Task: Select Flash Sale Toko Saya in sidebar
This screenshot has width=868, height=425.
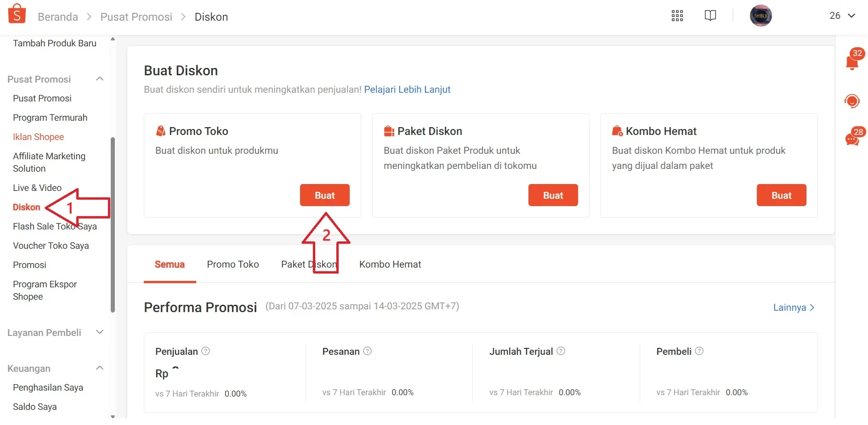Action: pos(55,226)
